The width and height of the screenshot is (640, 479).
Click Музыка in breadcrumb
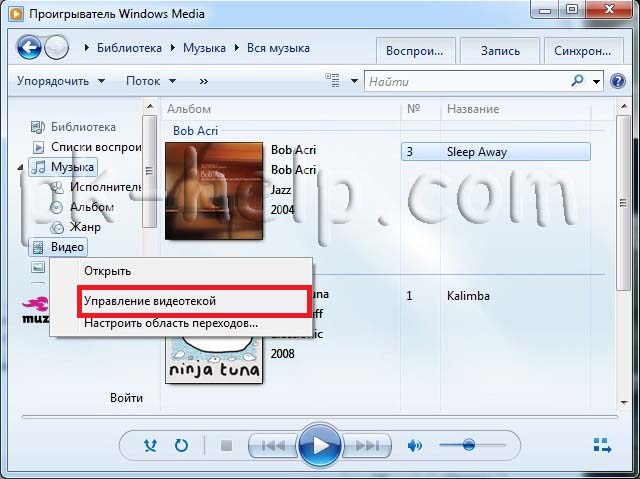tap(204, 48)
